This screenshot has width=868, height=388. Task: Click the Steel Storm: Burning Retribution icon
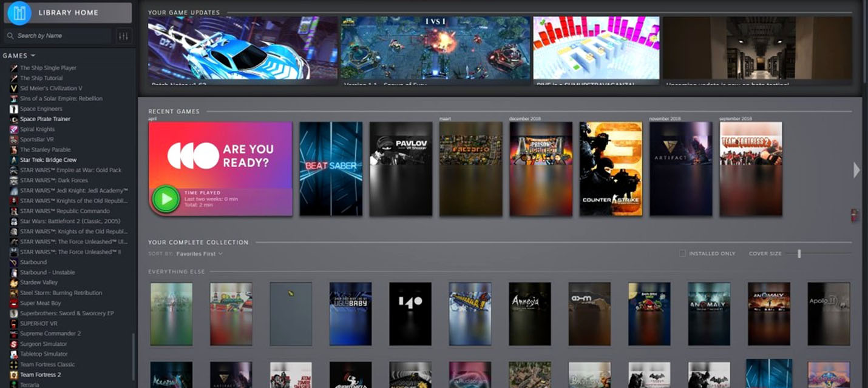click(14, 293)
